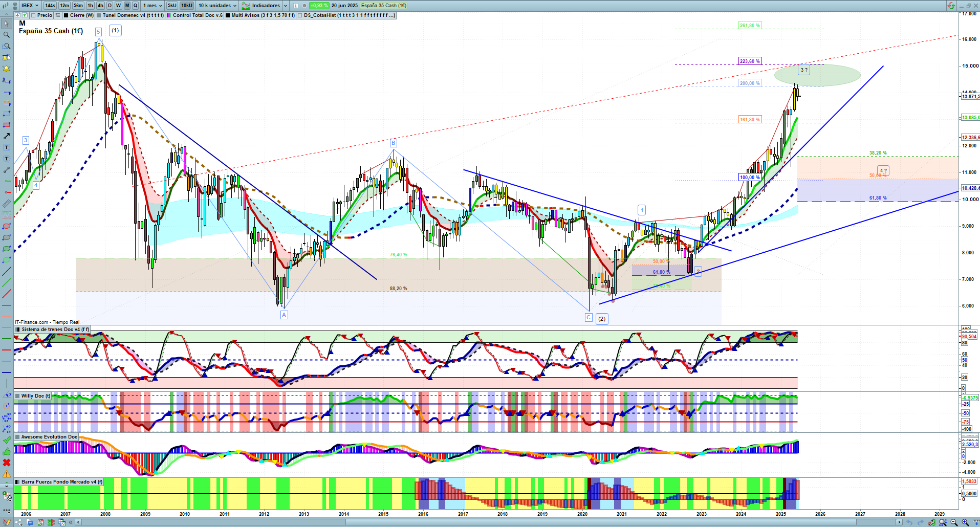
Task: Click the España 35 Cash (1€) title badge
Action: click(384, 6)
